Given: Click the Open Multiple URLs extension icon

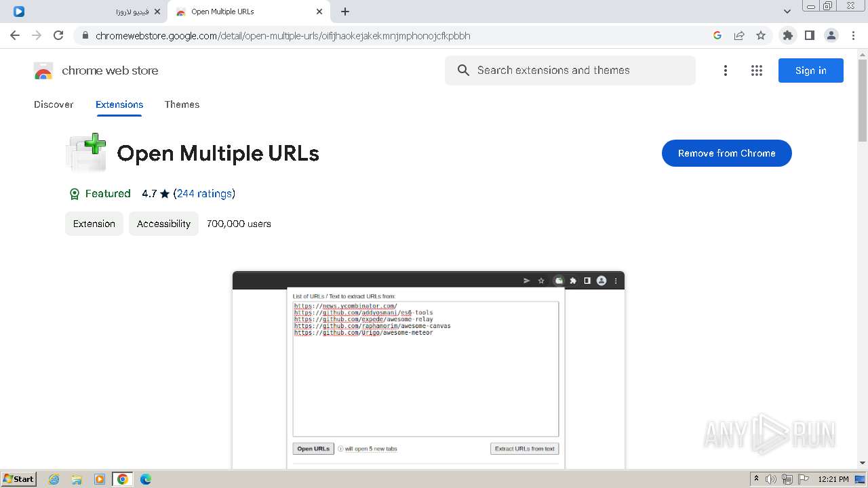Looking at the screenshot, I should 86,152.
